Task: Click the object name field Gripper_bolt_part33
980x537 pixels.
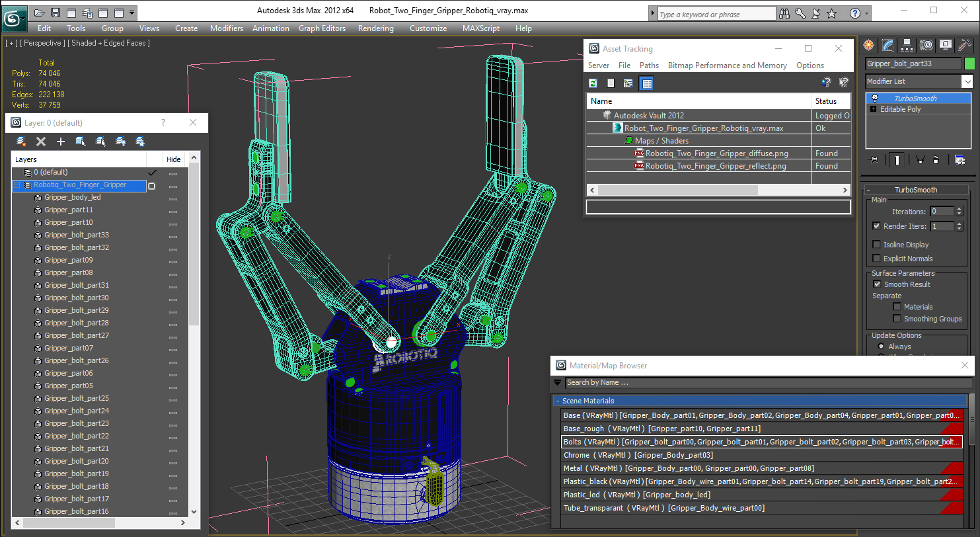Action: point(913,63)
